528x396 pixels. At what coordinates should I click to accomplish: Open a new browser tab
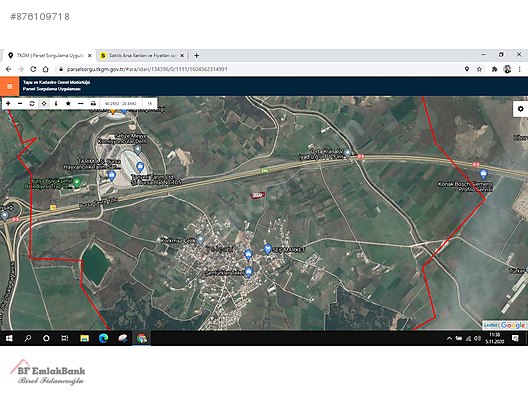[197, 56]
